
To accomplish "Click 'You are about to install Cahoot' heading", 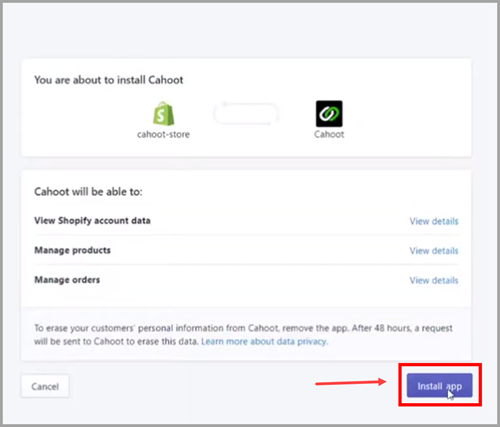I will (x=109, y=80).
